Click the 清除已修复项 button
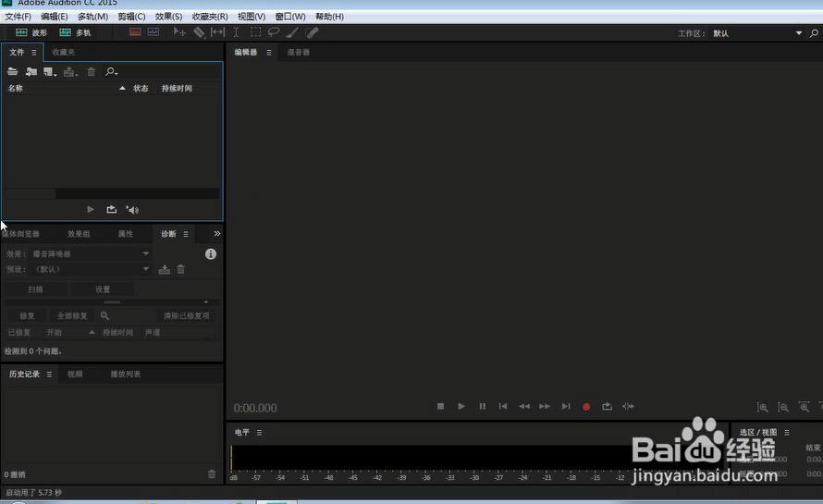The width and height of the screenshot is (823, 504). 186,315
